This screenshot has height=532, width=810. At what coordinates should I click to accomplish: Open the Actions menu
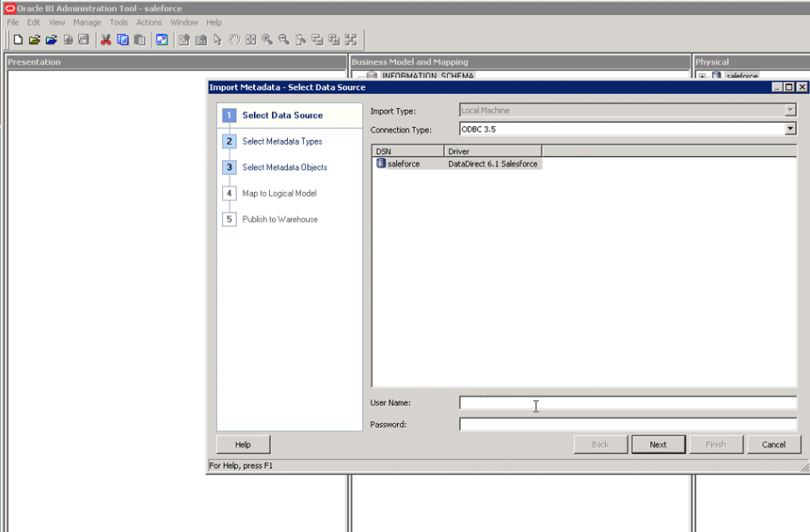pyautogui.click(x=149, y=22)
